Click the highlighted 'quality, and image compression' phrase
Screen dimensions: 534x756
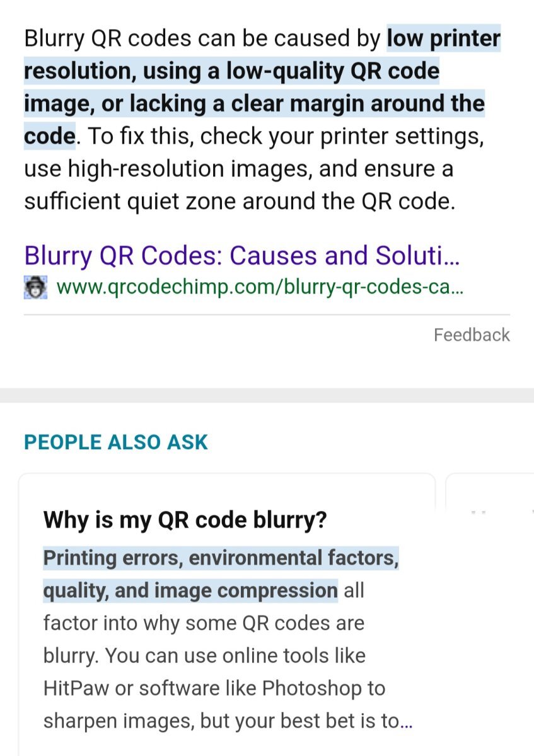click(x=190, y=591)
